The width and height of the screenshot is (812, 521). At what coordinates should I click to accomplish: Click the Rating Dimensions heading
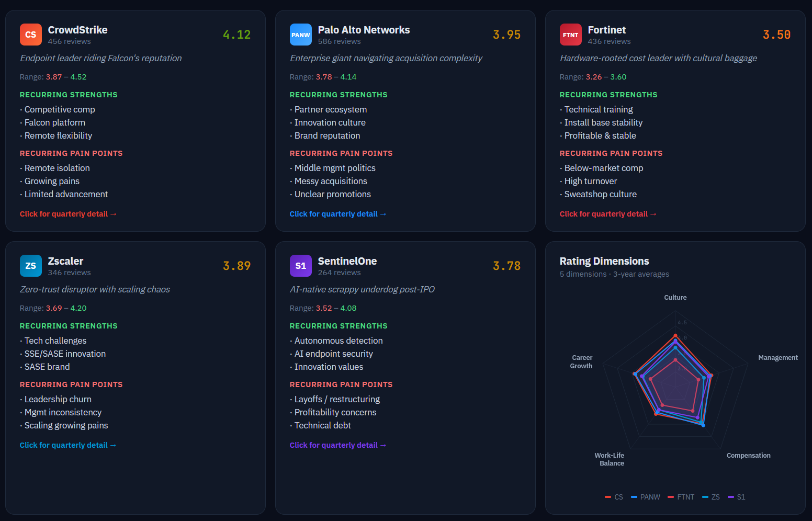click(604, 261)
